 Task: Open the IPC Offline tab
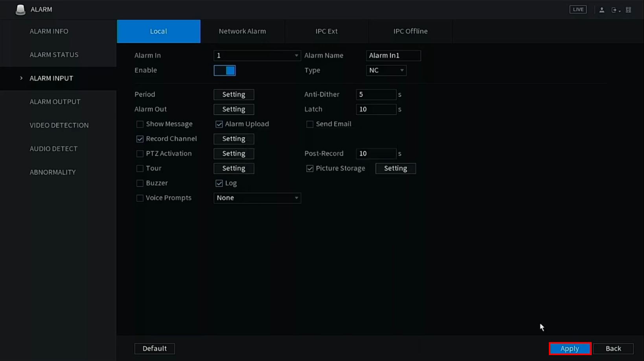(410, 31)
